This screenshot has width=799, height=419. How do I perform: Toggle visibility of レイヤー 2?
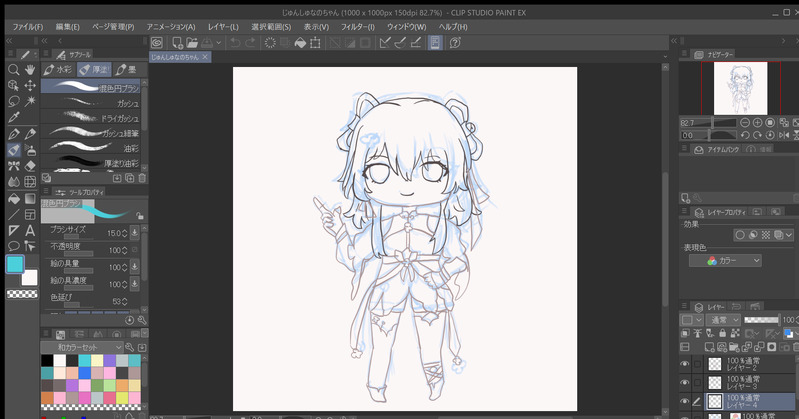click(685, 364)
